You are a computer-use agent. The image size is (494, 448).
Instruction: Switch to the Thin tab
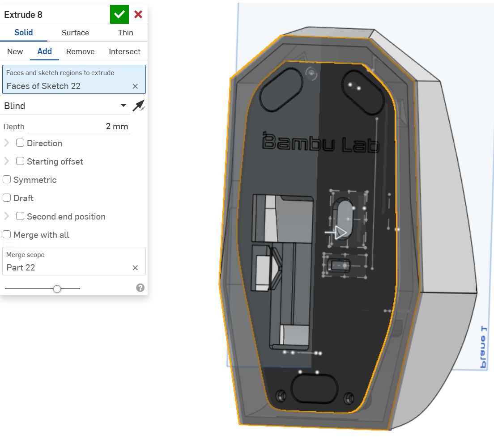[x=125, y=33]
